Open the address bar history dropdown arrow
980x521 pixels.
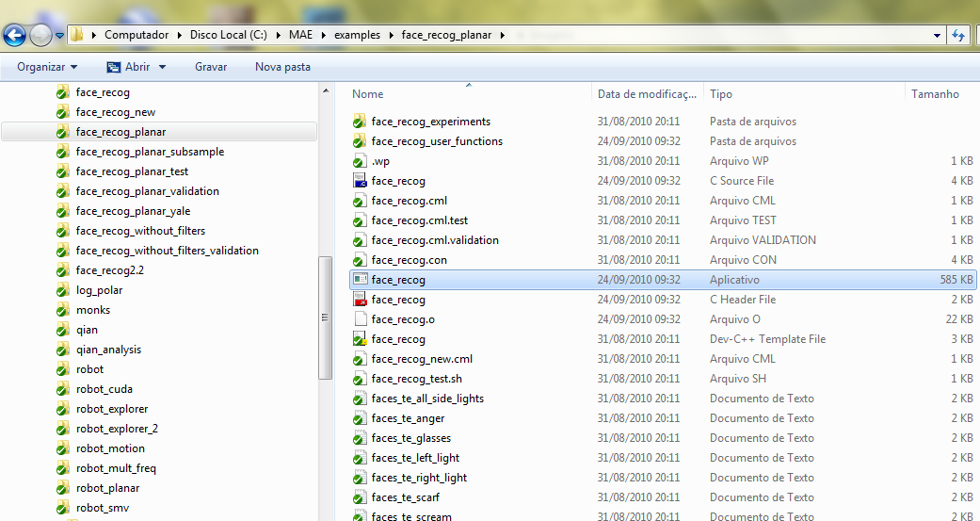(x=937, y=35)
